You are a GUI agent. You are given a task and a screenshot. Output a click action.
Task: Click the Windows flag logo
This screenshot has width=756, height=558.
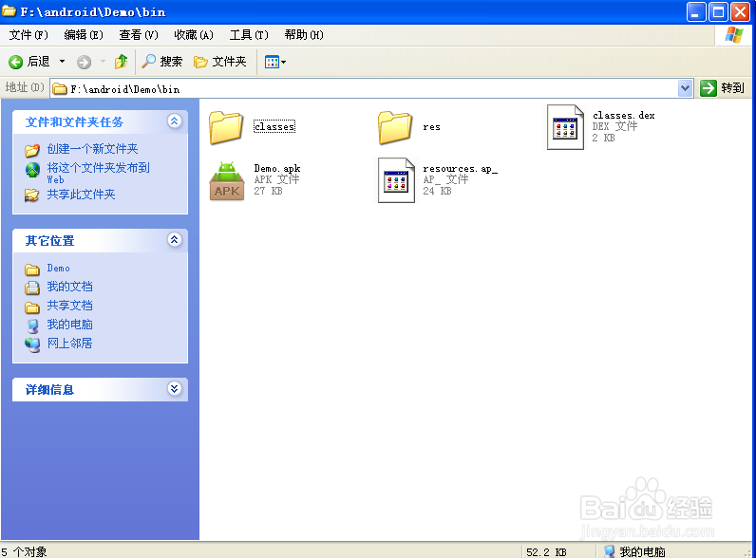coord(734,35)
